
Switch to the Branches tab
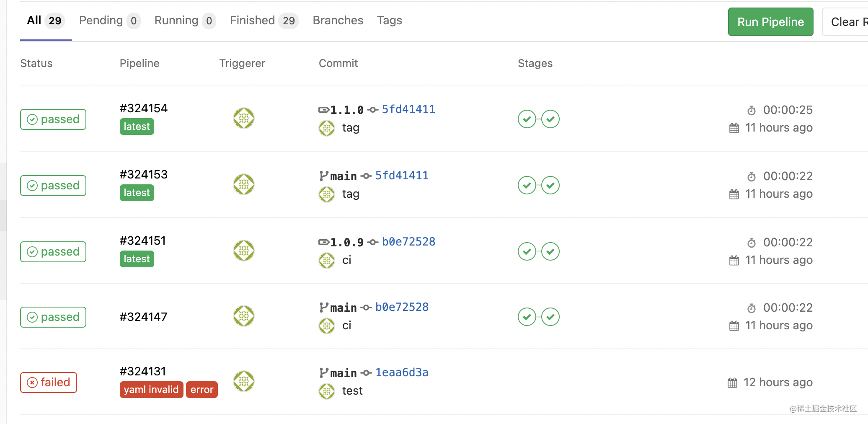(x=338, y=20)
